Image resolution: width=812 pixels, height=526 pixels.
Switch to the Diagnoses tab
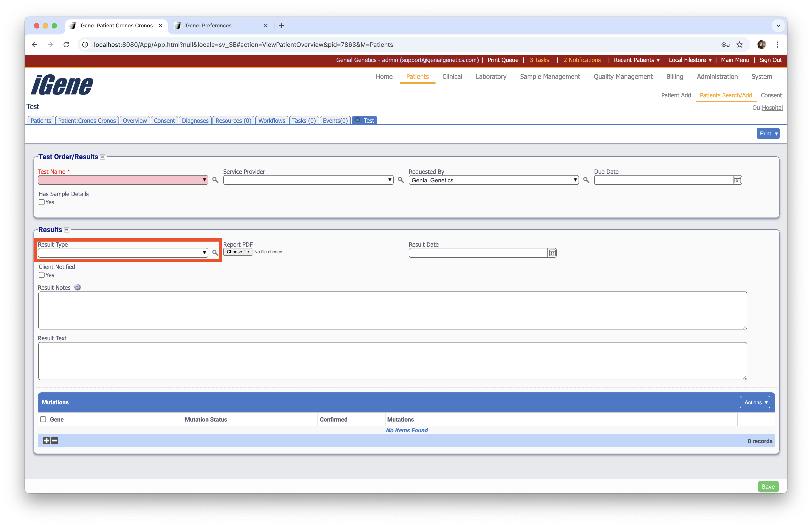click(x=195, y=121)
